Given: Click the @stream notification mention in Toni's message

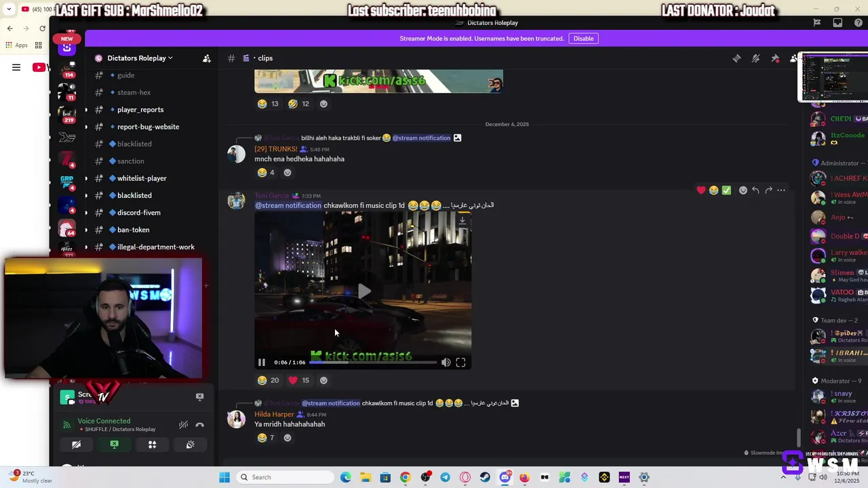Looking at the screenshot, I should 288,205.
